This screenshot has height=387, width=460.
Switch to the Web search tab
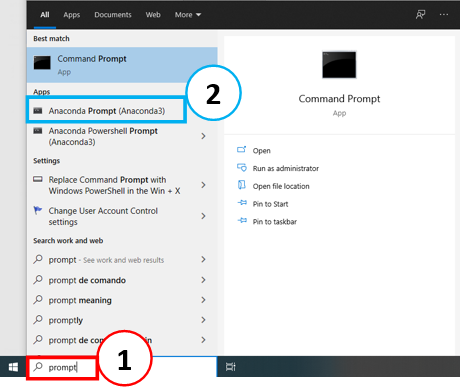(x=153, y=15)
